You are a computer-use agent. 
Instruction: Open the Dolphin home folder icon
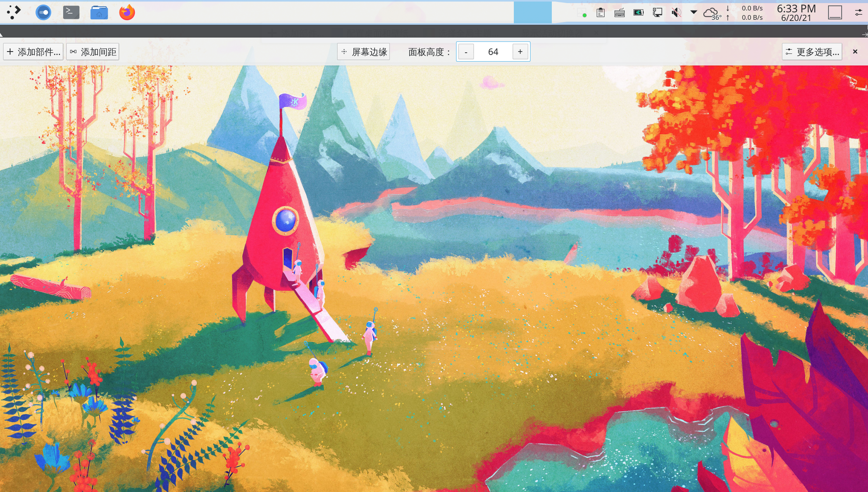[99, 12]
